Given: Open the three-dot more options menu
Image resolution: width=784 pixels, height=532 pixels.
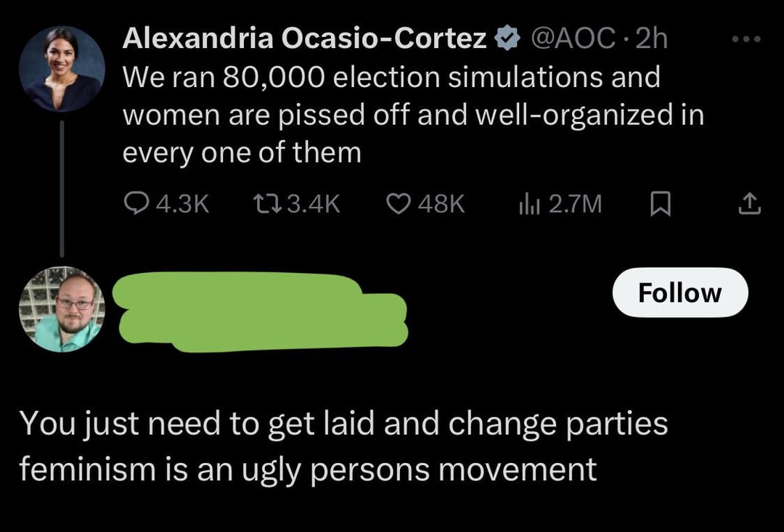Looking at the screenshot, I should (x=746, y=38).
